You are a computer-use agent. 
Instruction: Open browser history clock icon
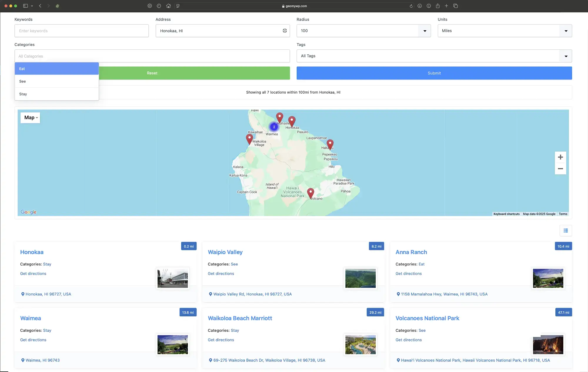(x=159, y=6)
